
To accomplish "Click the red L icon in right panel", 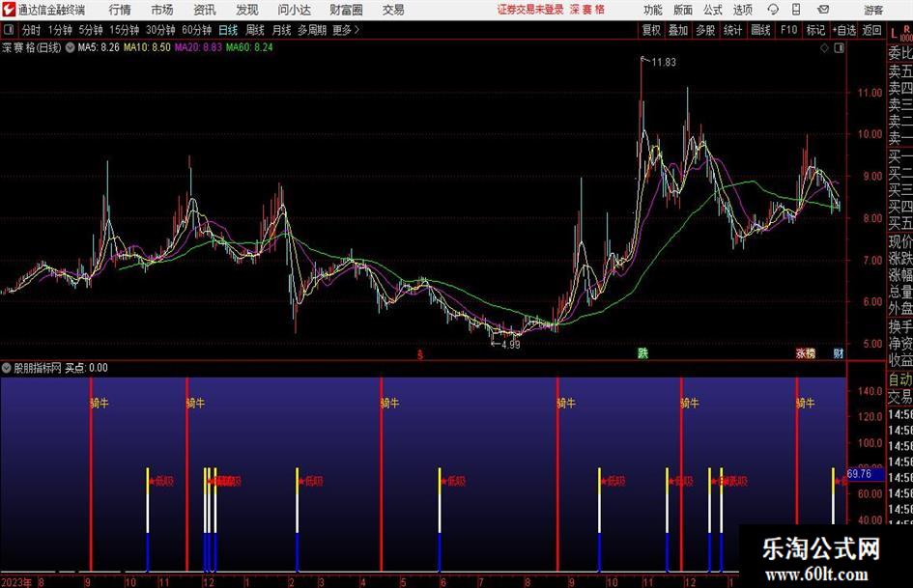I will point(894,34).
